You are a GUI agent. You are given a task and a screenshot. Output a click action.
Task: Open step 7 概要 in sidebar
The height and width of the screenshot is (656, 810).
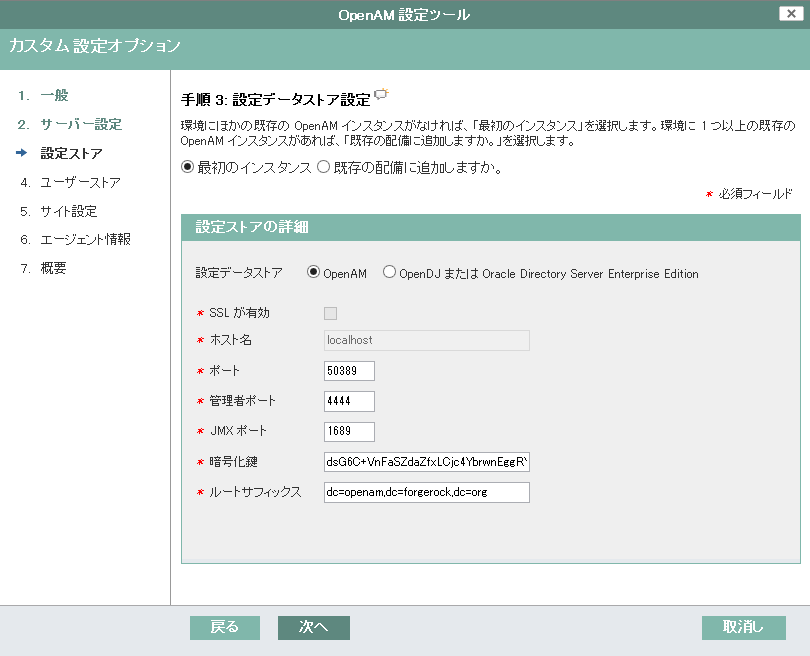pos(53,269)
